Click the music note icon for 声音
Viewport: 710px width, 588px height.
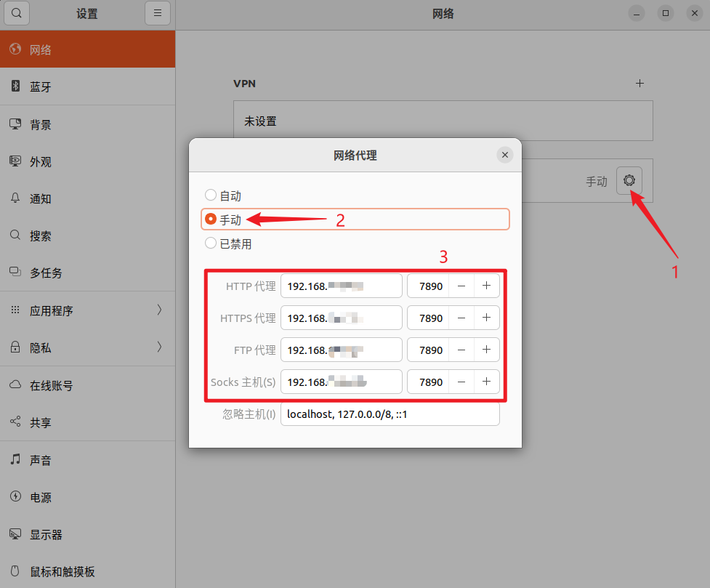coord(15,460)
